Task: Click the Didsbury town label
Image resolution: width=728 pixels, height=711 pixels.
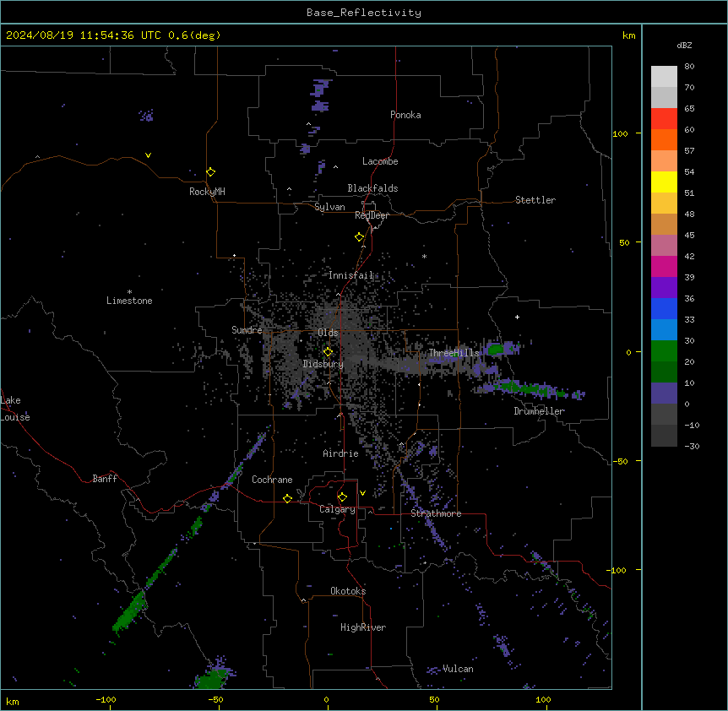Action: [323, 364]
